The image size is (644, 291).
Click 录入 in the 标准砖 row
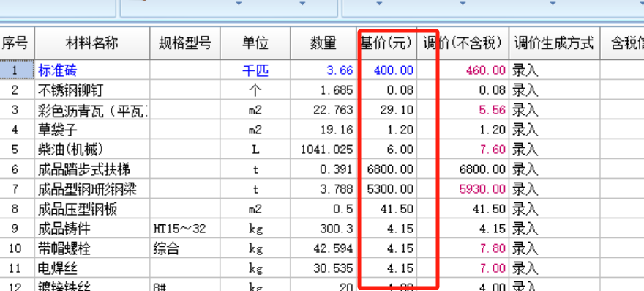pos(555,70)
